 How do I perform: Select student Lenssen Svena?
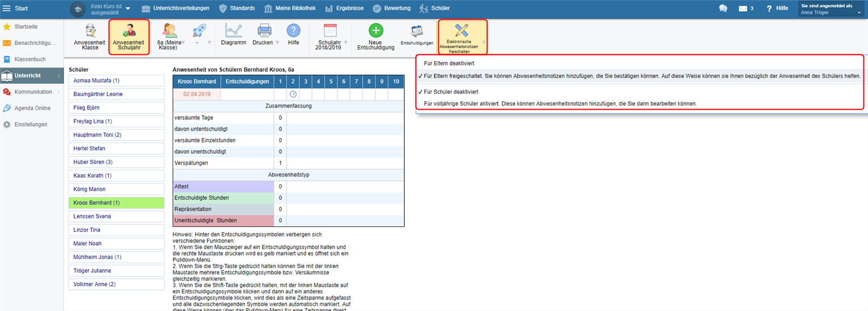click(x=116, y=216)
